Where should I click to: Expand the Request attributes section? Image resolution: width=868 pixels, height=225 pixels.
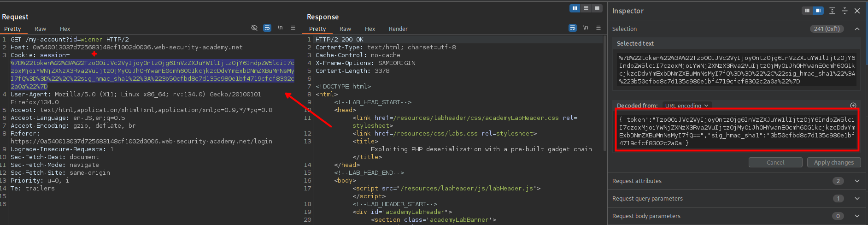pyautogui.click(x=857, y=181)
